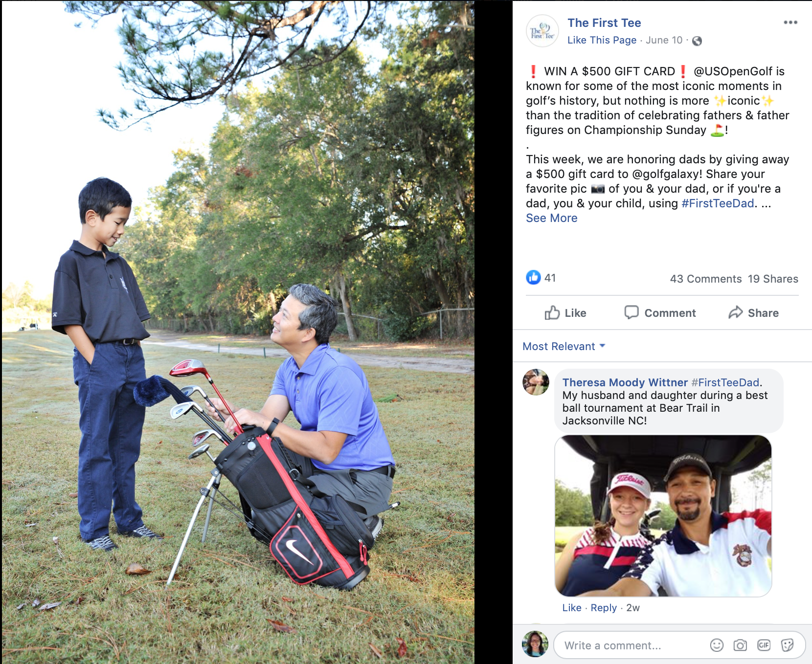Click the blue thumbs-up reaction icon

point(533,277)
